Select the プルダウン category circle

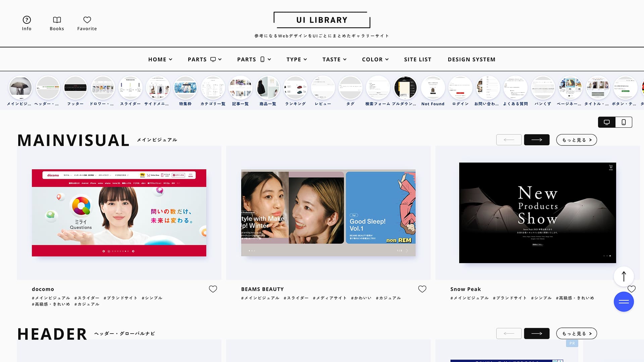[x=406, y=88]
